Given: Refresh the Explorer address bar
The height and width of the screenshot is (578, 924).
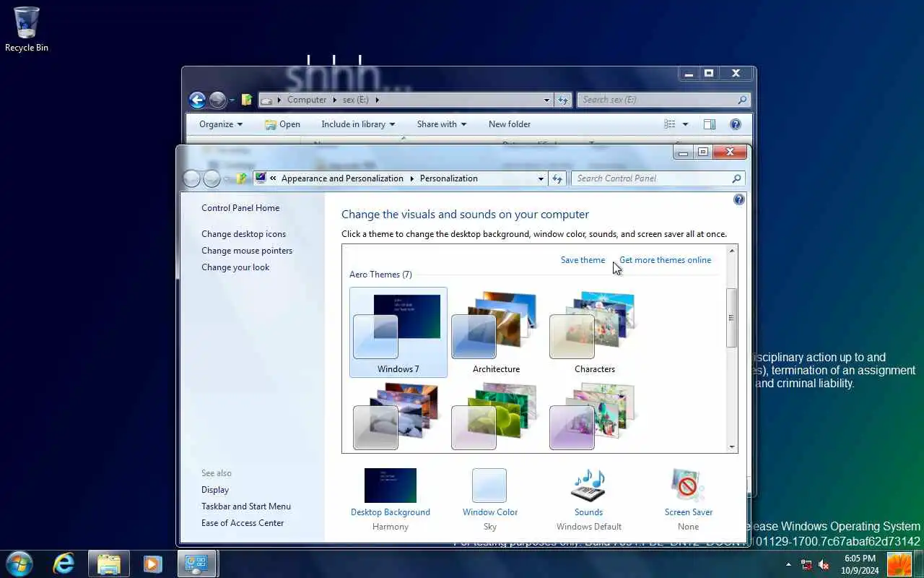Looking at the screenshot, I should tap(563, 100).
